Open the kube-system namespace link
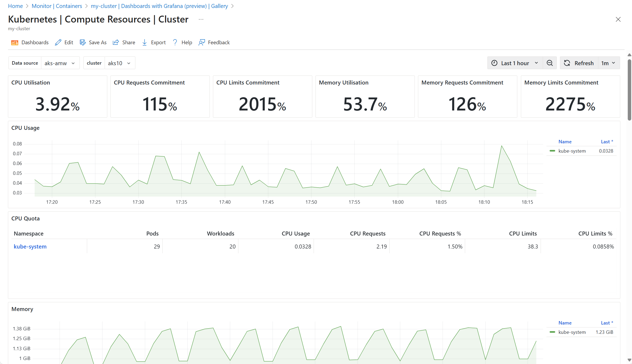 click(30, 247)
